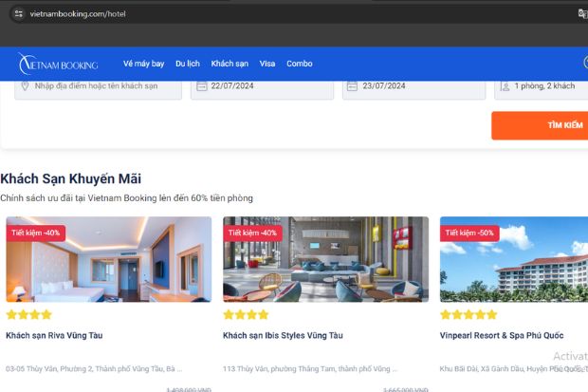Screen dimensions: 588x392
Task: Click the vietnambooking.com/hotel URL text
Action: (78, 14)
